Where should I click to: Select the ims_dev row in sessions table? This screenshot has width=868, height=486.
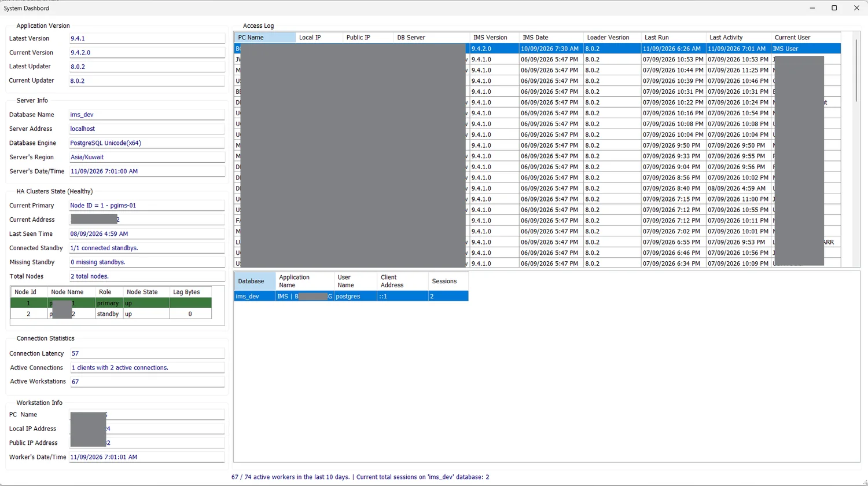click(351, 296)
